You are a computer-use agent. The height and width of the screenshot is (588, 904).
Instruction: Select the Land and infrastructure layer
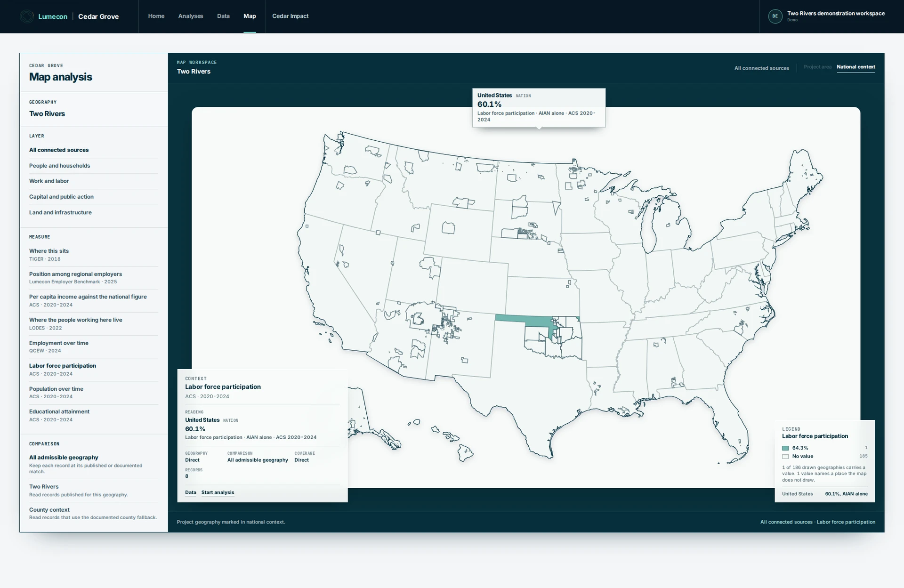click(93, 212)
